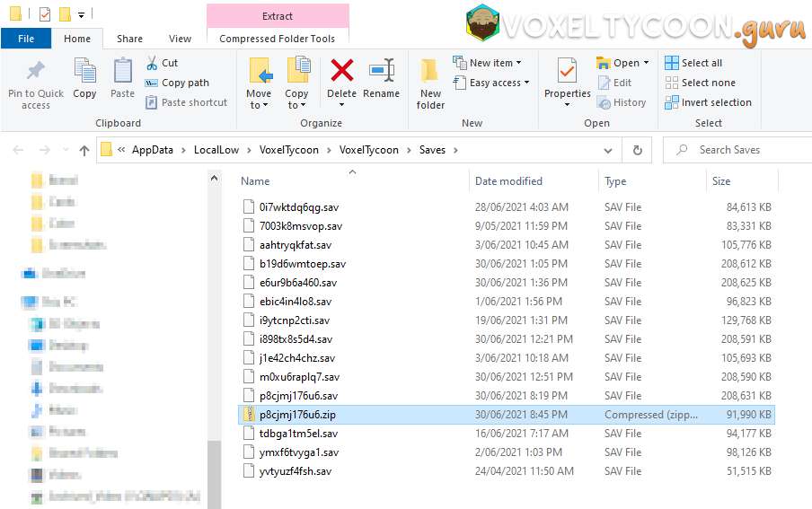Click the Paste clipboard icon

[123, 72]
